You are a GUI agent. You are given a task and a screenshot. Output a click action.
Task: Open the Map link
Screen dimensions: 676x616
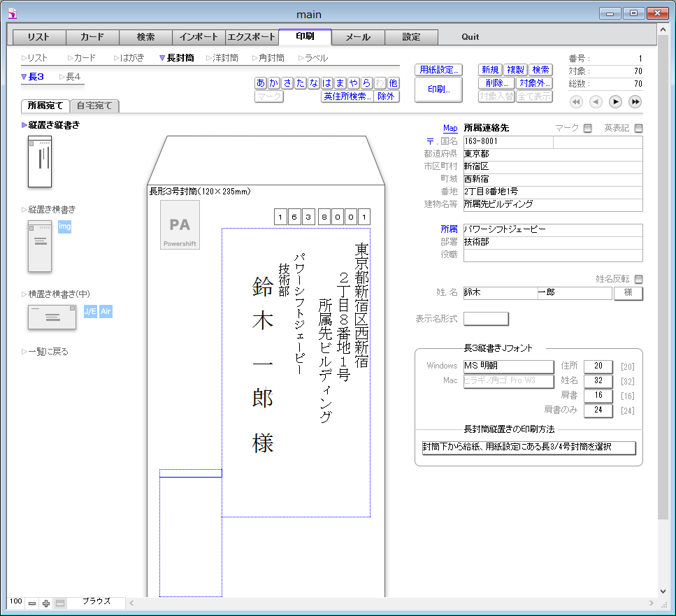(450, 129)
